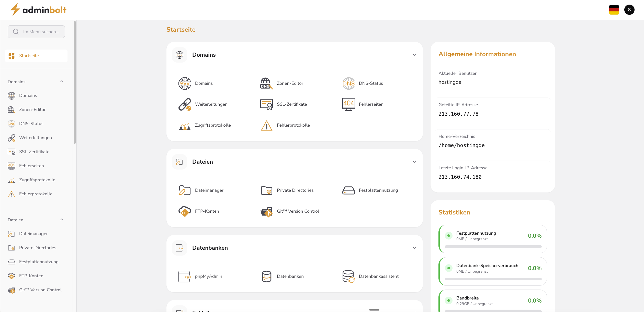Collapse the sidebar Dateien group
The image size is (644, 312).
click(x=62, y=220)
